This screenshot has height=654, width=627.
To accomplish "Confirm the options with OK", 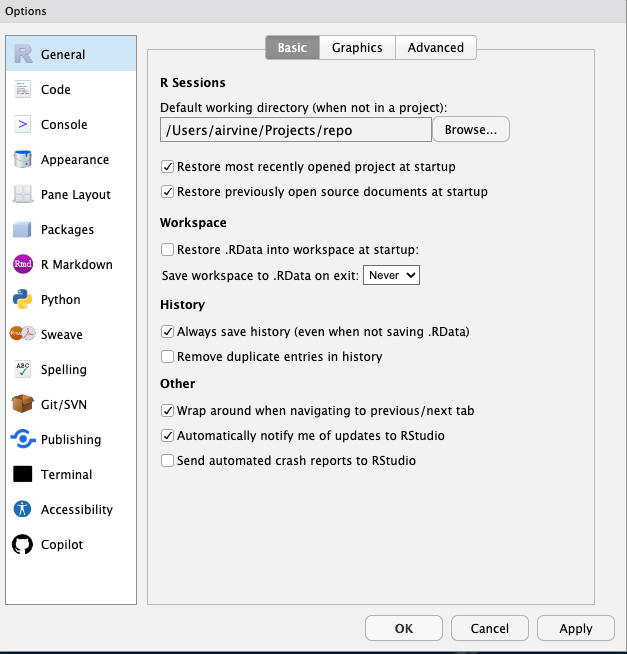I will click(403, 628).
